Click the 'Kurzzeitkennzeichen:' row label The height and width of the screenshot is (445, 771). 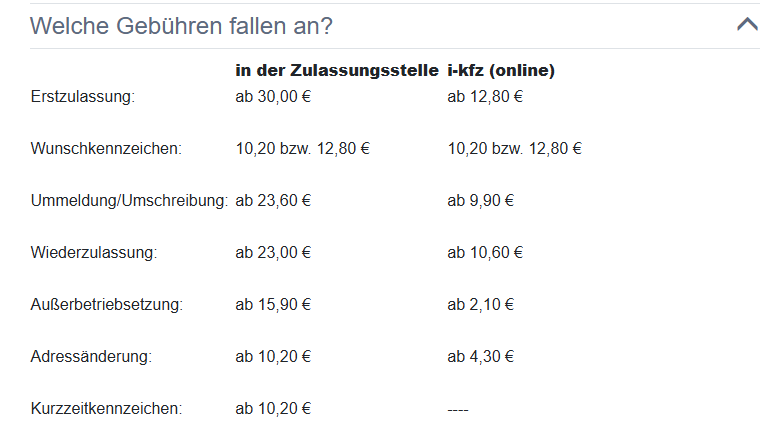pyautogui.click(x=106, y=409)
